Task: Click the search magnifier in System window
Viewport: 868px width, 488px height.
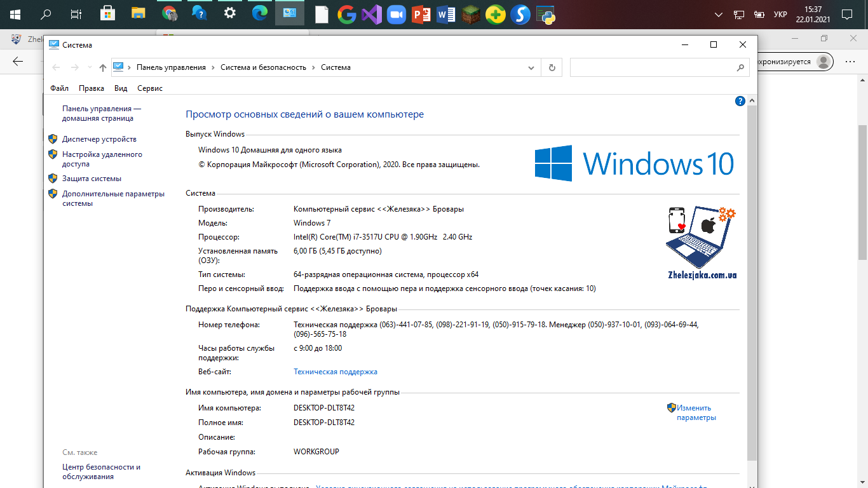Action: 740,67
